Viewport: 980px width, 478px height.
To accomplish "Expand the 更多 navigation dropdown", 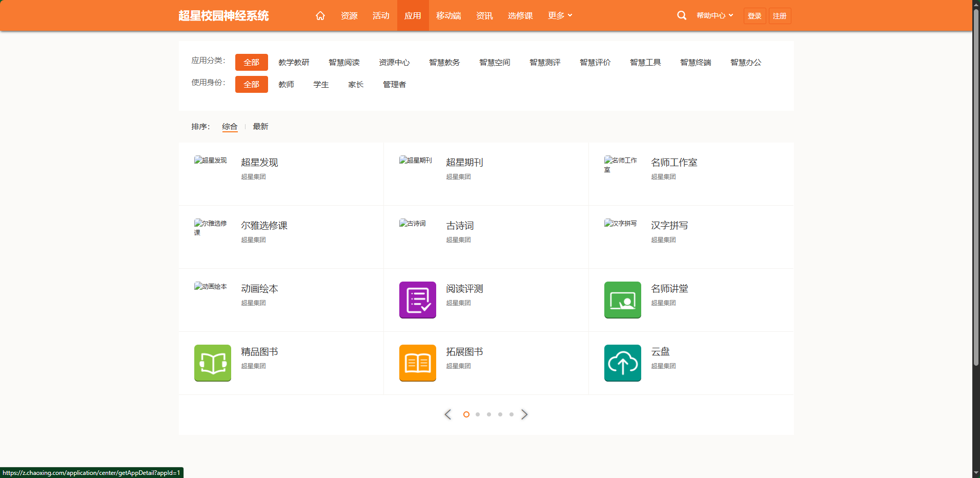I will [x=560, y=16].
